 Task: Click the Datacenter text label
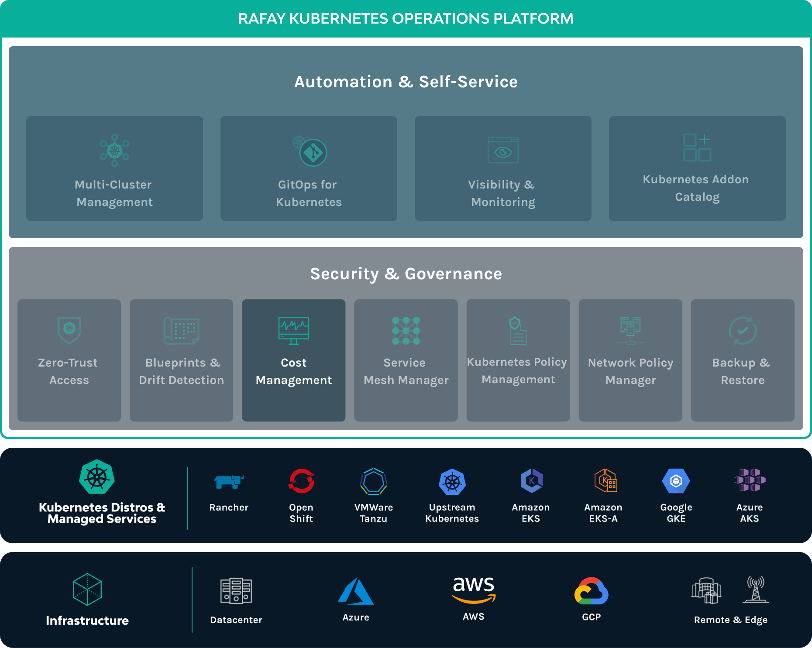[236, 620]
